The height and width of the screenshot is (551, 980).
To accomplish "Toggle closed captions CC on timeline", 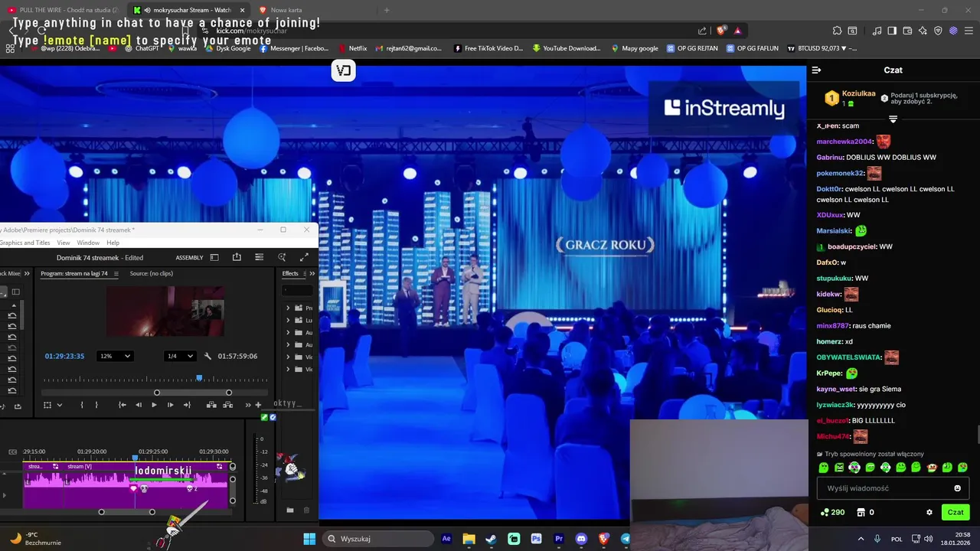I will point(12,452).
